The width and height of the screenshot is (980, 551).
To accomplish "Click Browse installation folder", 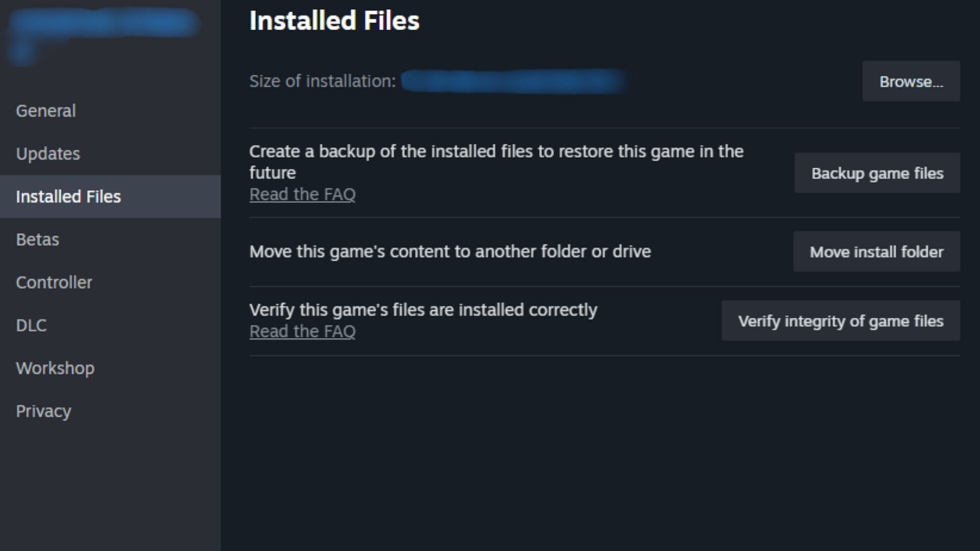I will pos(911,82).
